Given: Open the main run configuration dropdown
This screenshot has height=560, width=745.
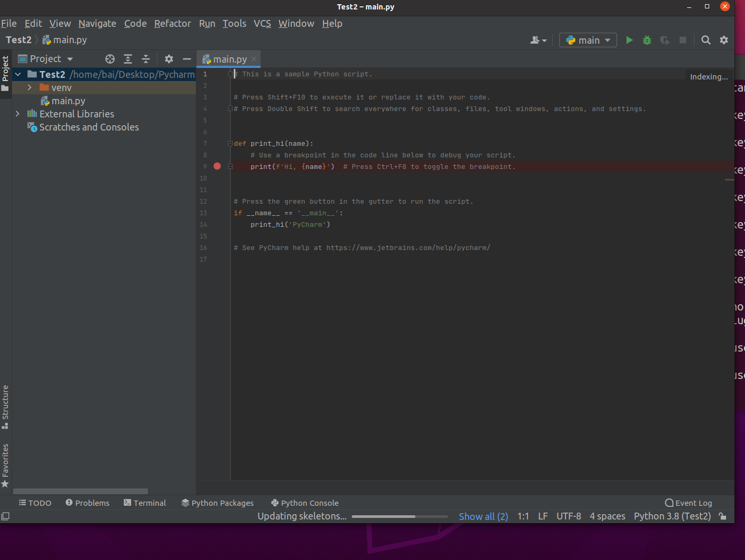Looking at the screenshot, I should pos(588,40).
